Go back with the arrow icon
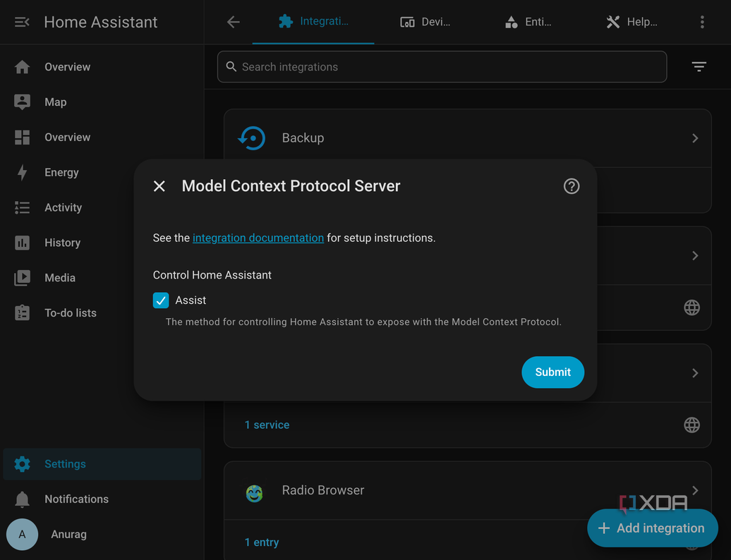This screenshot has width=731, height=560. pos(233,22)
